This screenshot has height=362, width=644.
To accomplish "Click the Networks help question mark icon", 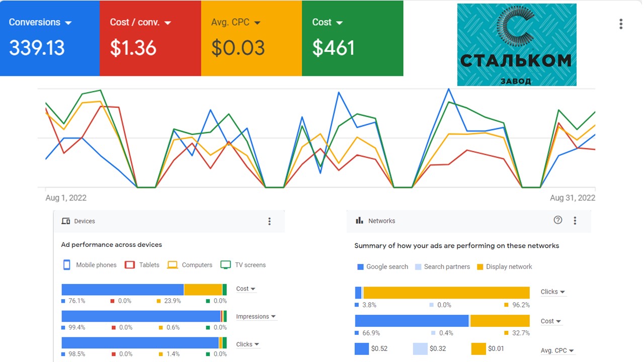I will 557,220.
